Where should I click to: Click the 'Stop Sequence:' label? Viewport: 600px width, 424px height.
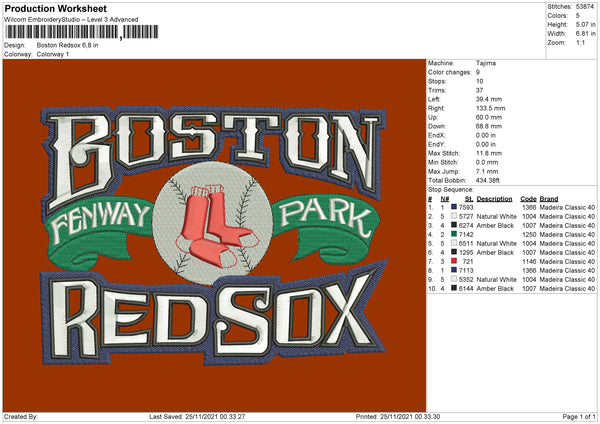pyautogui.click(x=451, y=190)
